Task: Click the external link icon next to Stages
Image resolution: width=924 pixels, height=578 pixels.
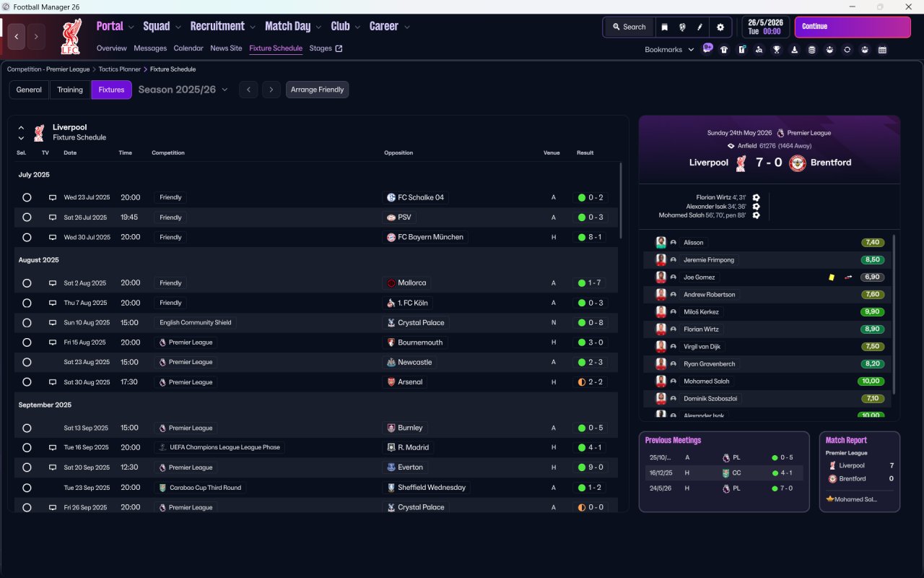Action: tap(339, 48)
